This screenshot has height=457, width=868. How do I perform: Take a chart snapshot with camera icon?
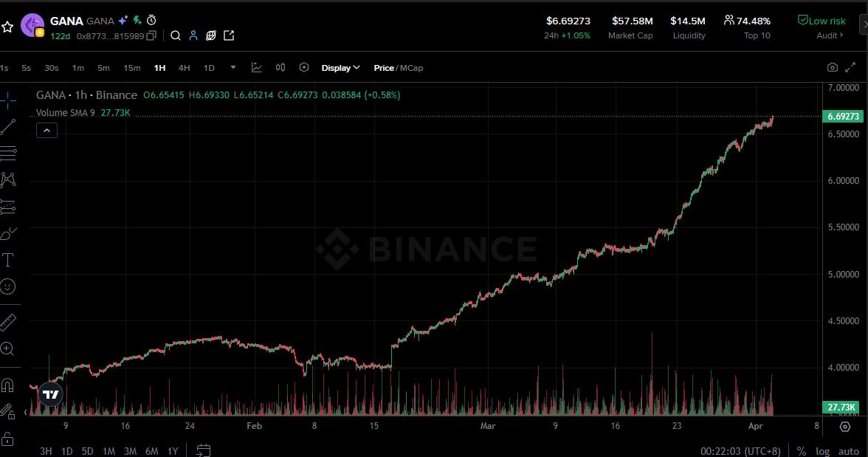tap(832, 68)
